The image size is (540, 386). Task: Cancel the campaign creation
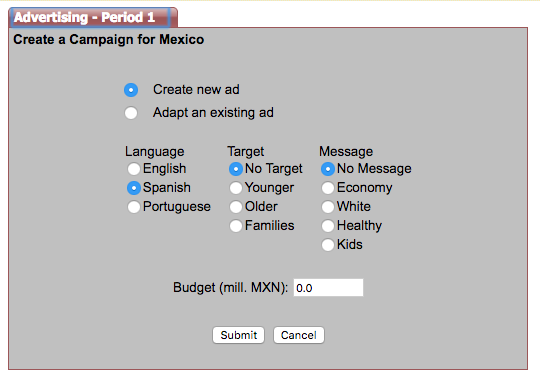tap(299, 335)
